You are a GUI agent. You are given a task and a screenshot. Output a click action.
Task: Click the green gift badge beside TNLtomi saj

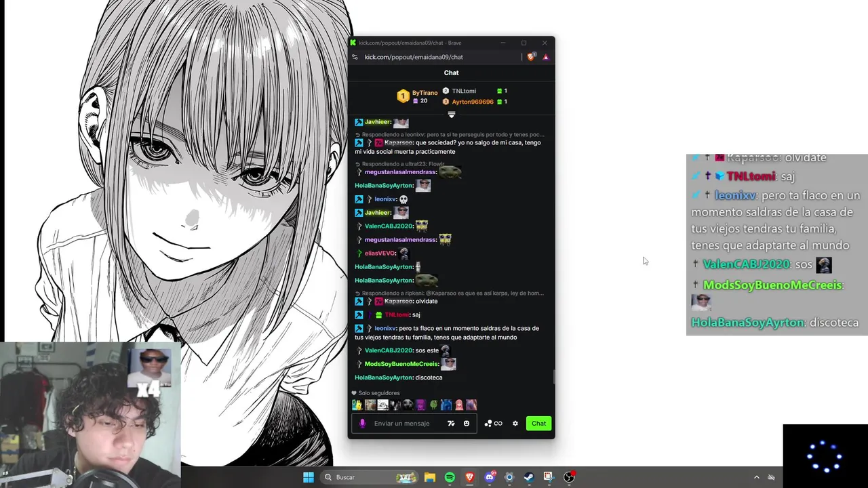[x=378, y=314]
